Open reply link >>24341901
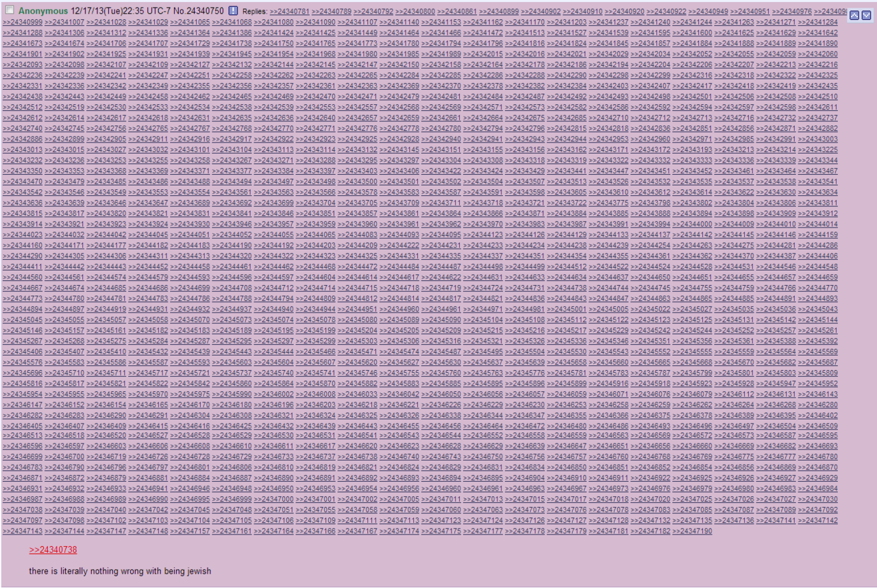 [23, 54]
